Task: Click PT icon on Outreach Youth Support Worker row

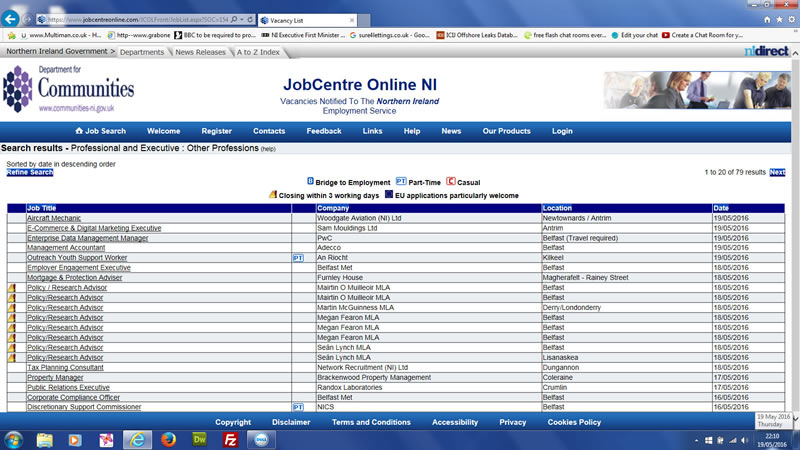Action: (x=298, y=258)
